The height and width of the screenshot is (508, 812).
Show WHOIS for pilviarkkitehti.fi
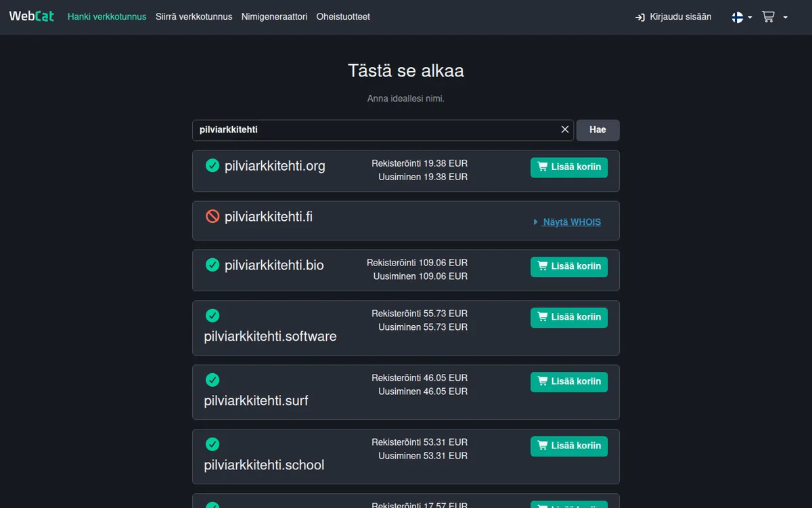click(x=566, y=222)
